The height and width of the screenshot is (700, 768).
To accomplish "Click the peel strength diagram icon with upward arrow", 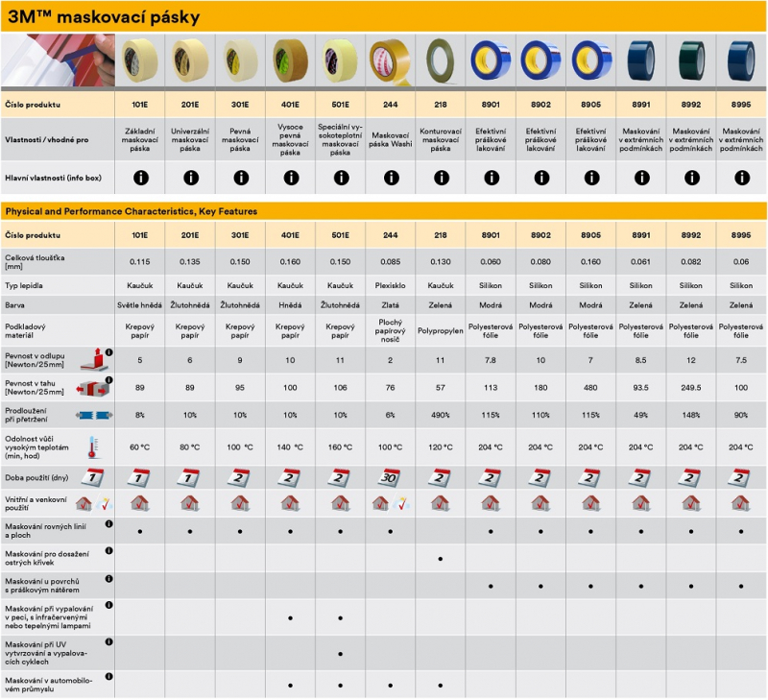I will click(94, 360).
